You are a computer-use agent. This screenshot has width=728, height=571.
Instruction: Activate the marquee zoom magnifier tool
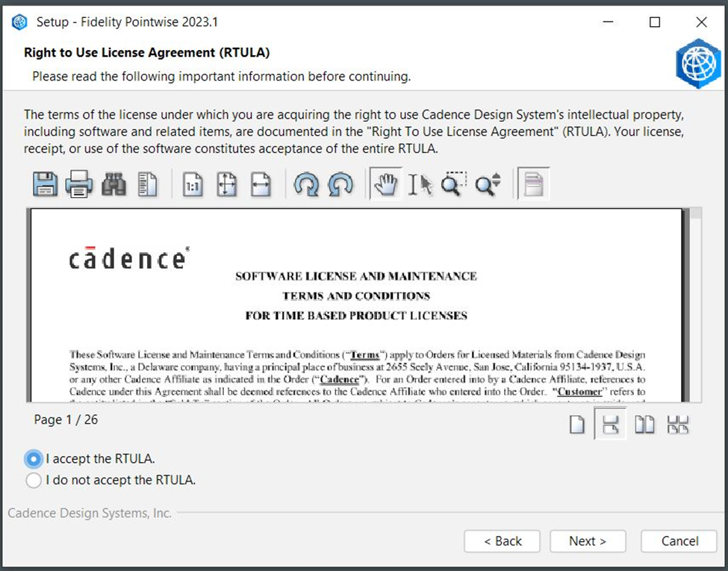pyautogui.click(x=453, y=184)
